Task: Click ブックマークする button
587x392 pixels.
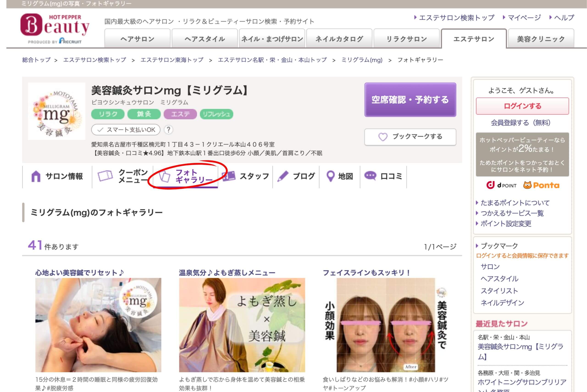Action: (410, 137)
